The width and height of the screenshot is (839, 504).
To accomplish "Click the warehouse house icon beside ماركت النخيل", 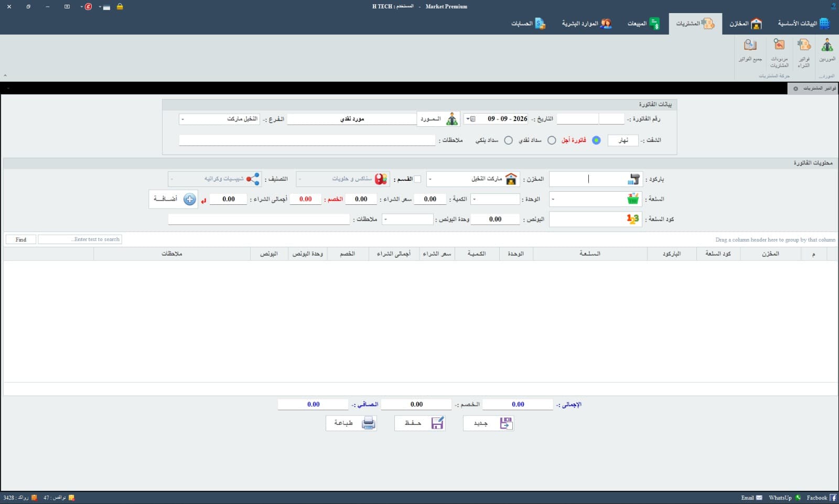I will pyautogui.click(x=511, y=179).
